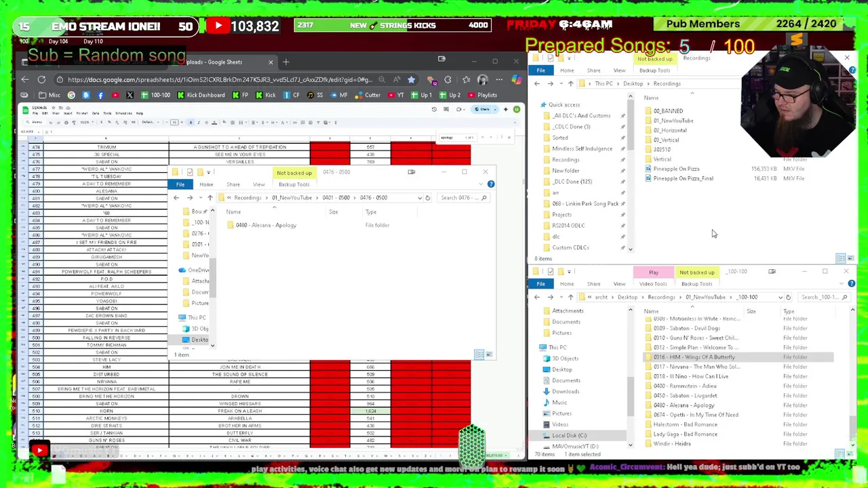Viewport: 868px width, 488px height.
Task: Click 01_NewYouTube breadcrumb in _100-100 window
Action: point(705,297)
